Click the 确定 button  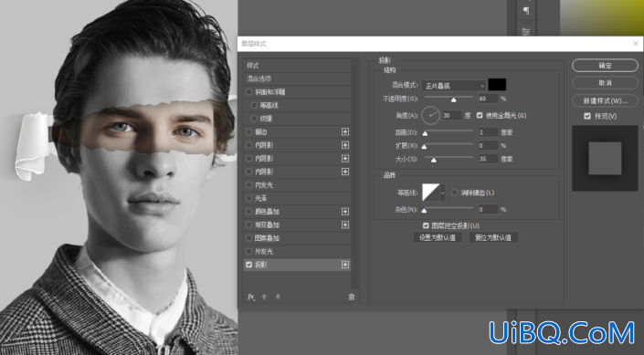[x=605, y=66]
